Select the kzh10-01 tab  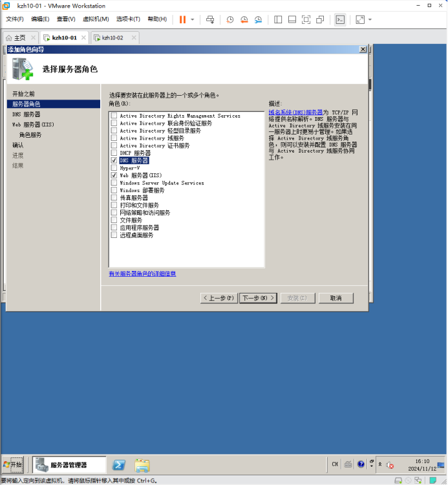pos(64,38)
